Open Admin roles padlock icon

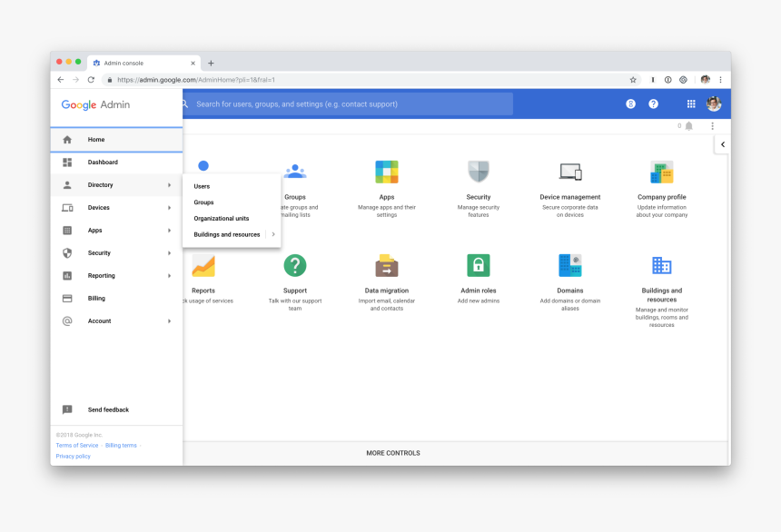[x=479, y=265]
